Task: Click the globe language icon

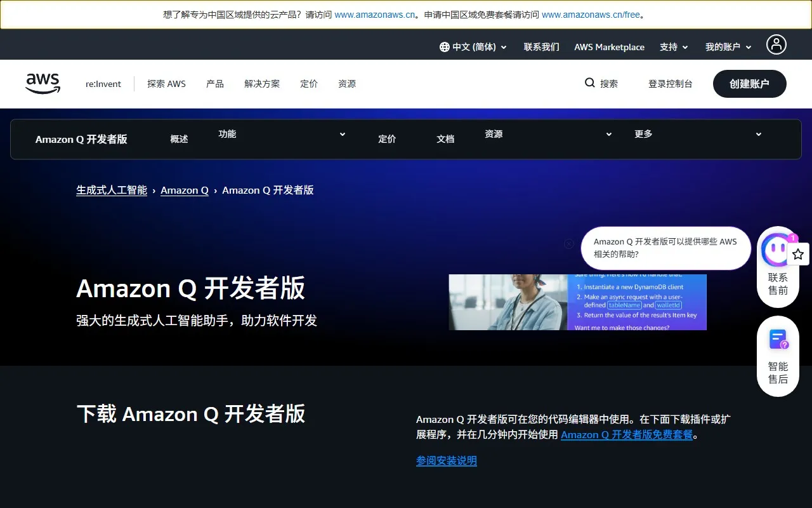Action: tap(444, 47)
